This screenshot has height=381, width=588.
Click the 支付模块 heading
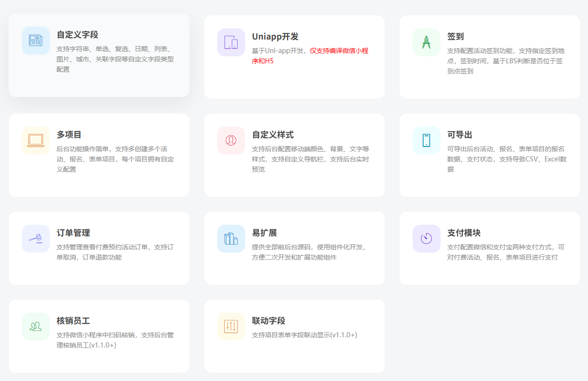(464, 233)
